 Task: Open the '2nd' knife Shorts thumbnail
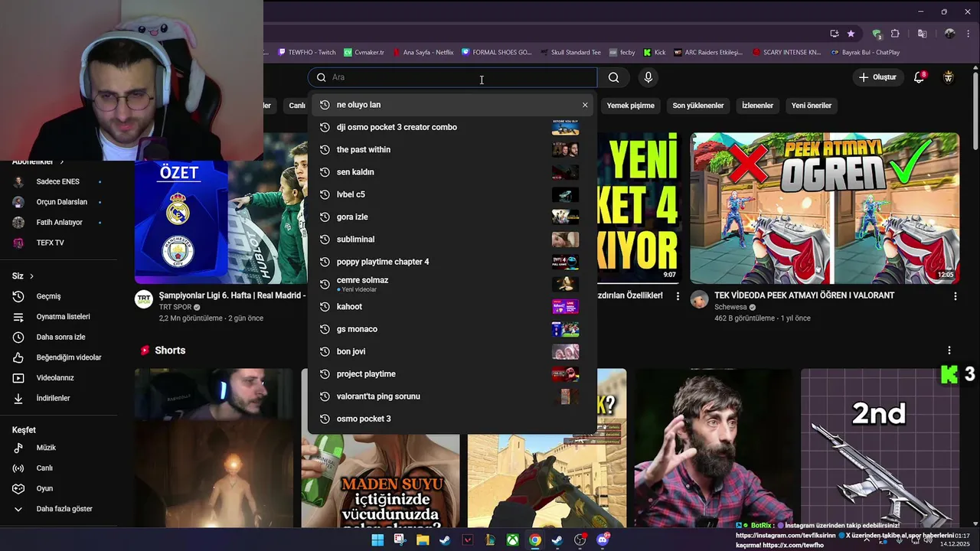(880, 448)
